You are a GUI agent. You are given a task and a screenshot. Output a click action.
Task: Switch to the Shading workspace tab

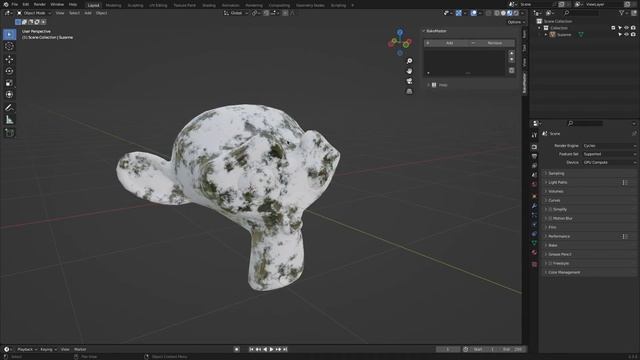[x=209, y=5]
